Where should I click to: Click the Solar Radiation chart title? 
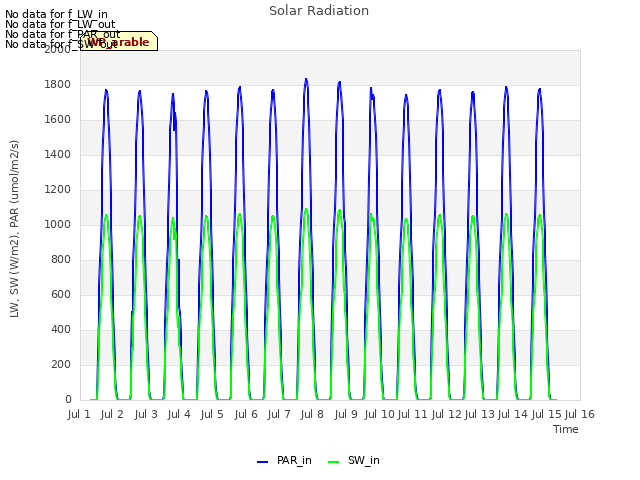[x=319, y=11]
